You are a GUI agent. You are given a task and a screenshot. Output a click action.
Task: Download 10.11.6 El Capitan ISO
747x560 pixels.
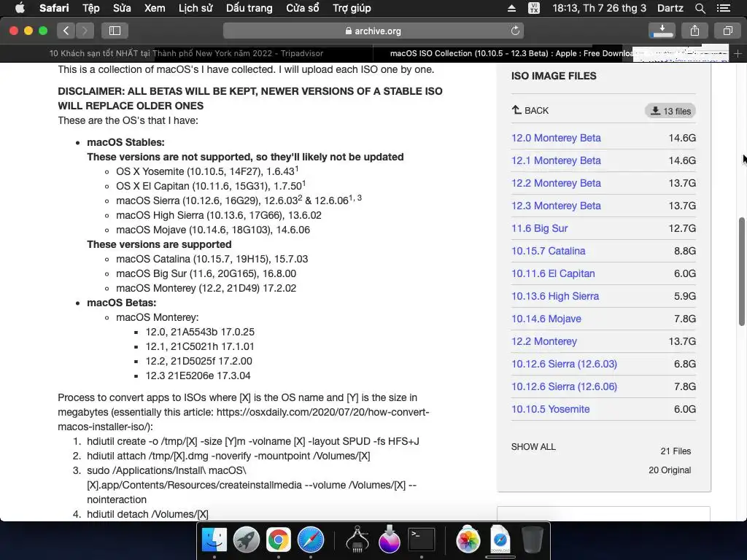point(553,274)
